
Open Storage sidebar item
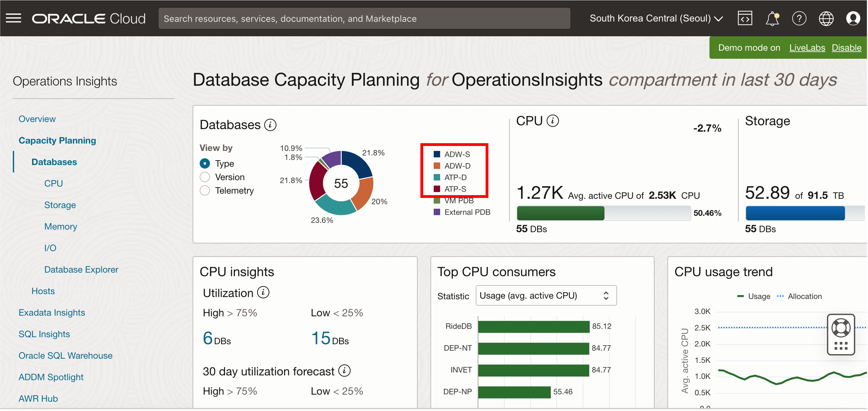60,205
